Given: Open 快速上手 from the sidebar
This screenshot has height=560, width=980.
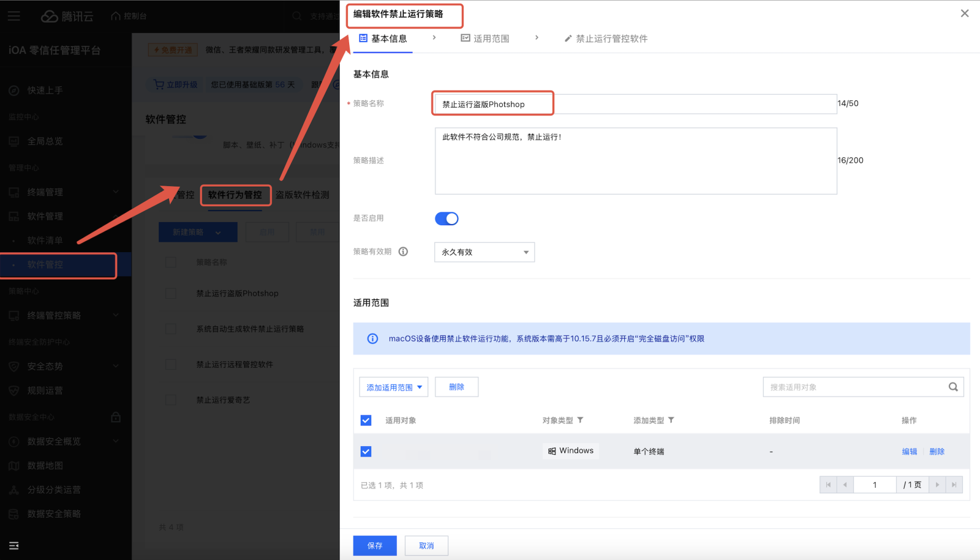Looking at the screenshot, I should [45, 91].
